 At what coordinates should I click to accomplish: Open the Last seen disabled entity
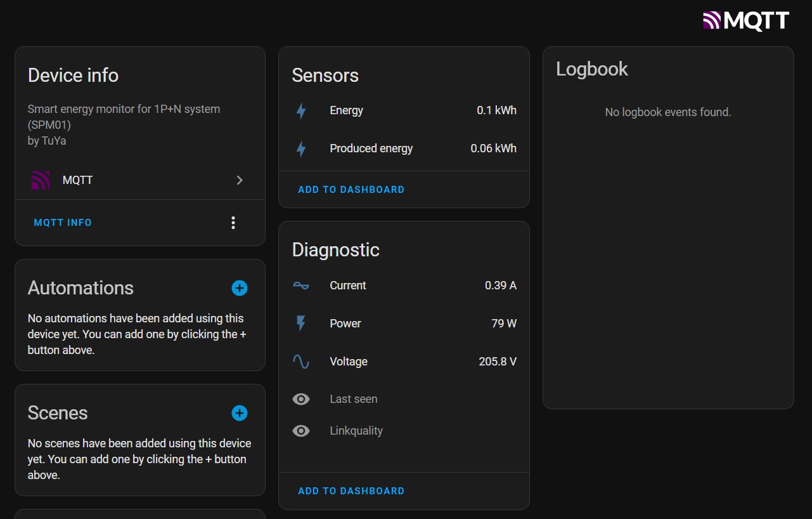tap(404, 399)
